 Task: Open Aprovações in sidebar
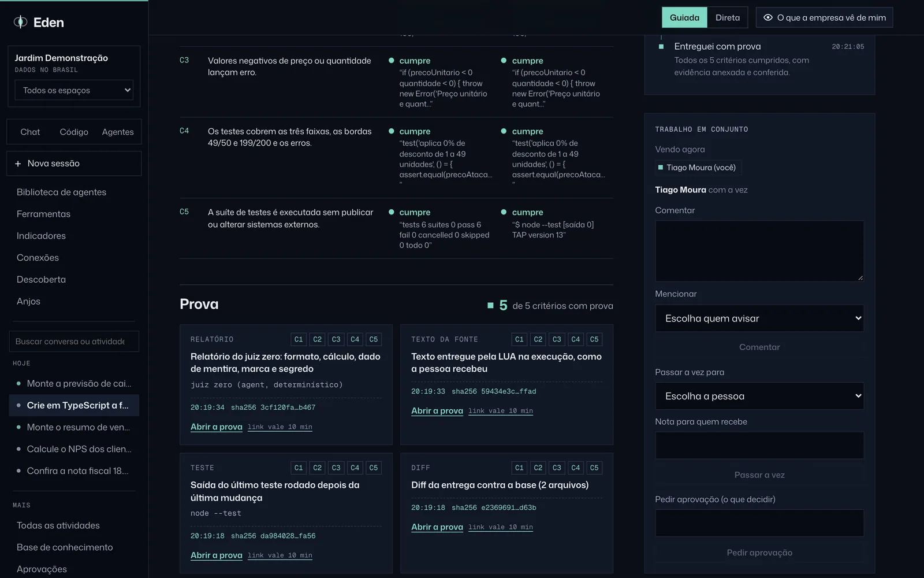pos(42,569)
